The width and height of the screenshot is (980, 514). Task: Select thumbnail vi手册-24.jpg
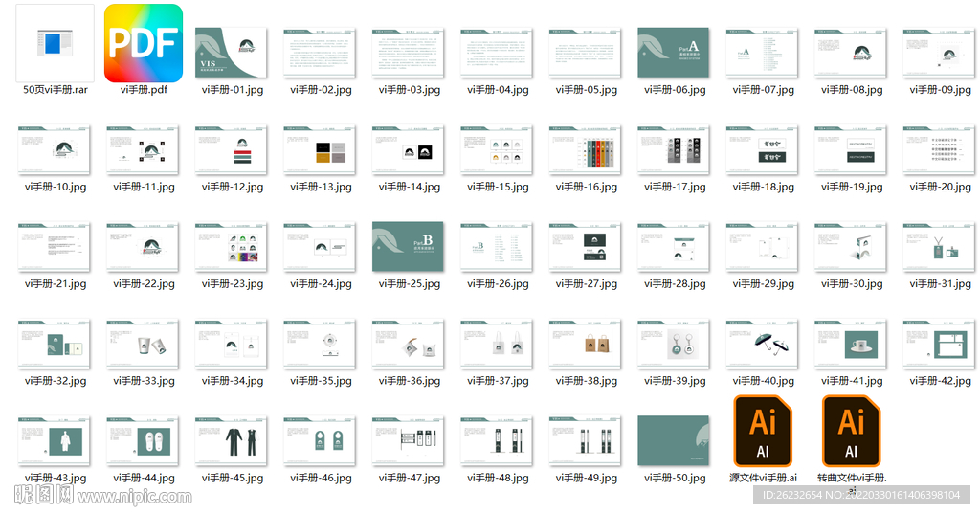click(320, 247)
